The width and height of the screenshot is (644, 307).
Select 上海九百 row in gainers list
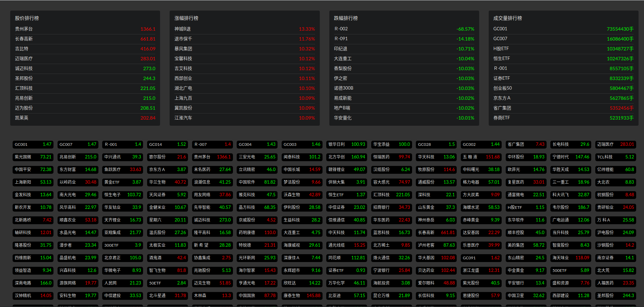coord(245,98)
